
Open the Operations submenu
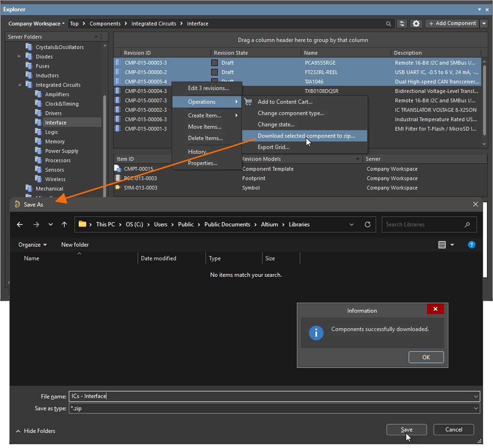[207, 102]
